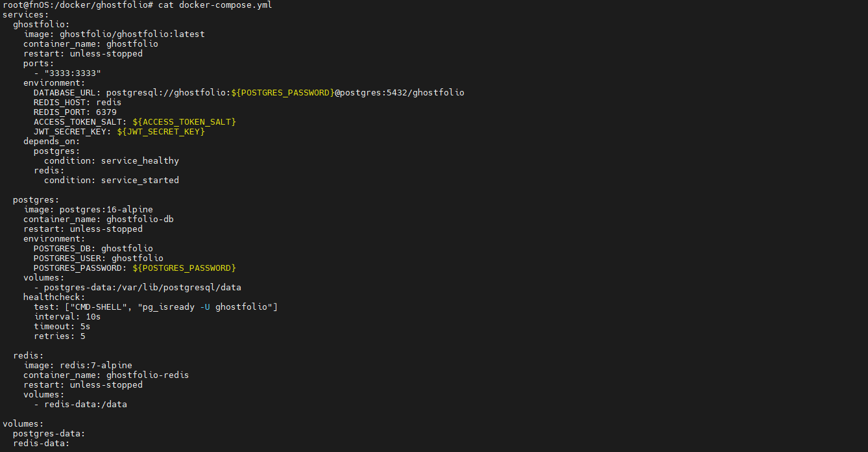Click 'container_name: ghostfolio-db' line
The width and height of the screenshot is (868, 452).
tap(99, 220)
